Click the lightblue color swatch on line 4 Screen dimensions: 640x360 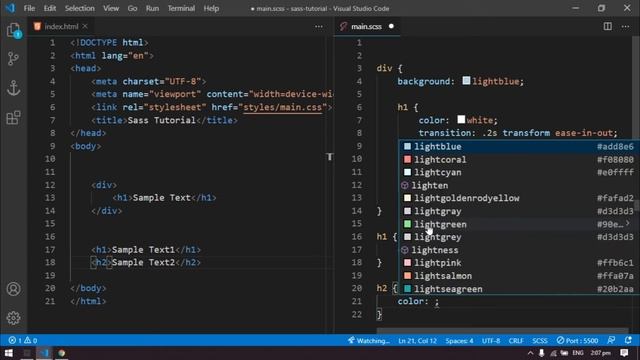pos(466,80)
